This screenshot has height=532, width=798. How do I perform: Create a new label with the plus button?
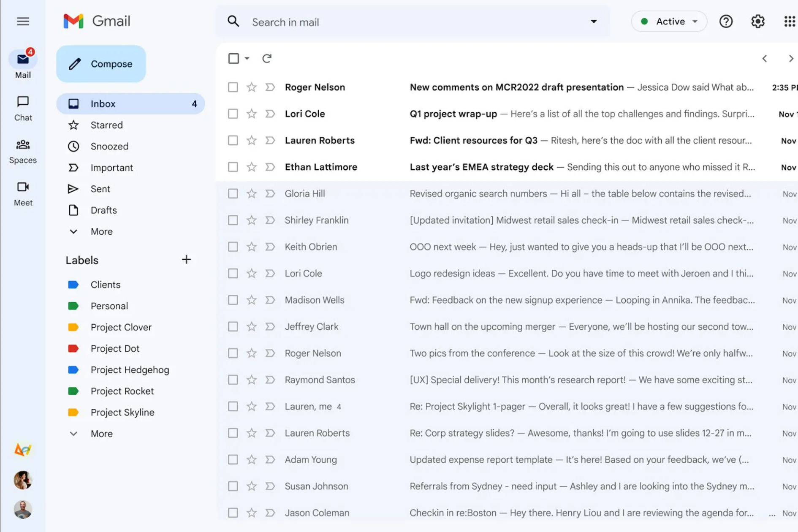coord(186,259)
